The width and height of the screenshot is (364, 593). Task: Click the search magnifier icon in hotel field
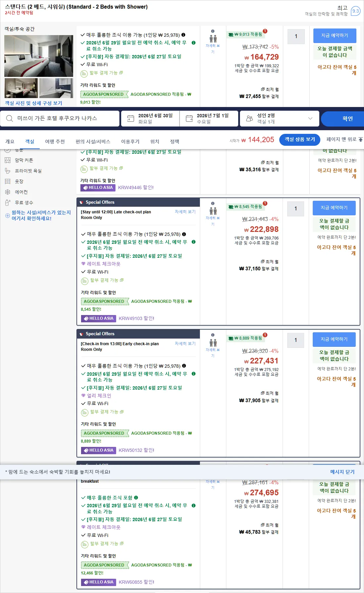10,119
